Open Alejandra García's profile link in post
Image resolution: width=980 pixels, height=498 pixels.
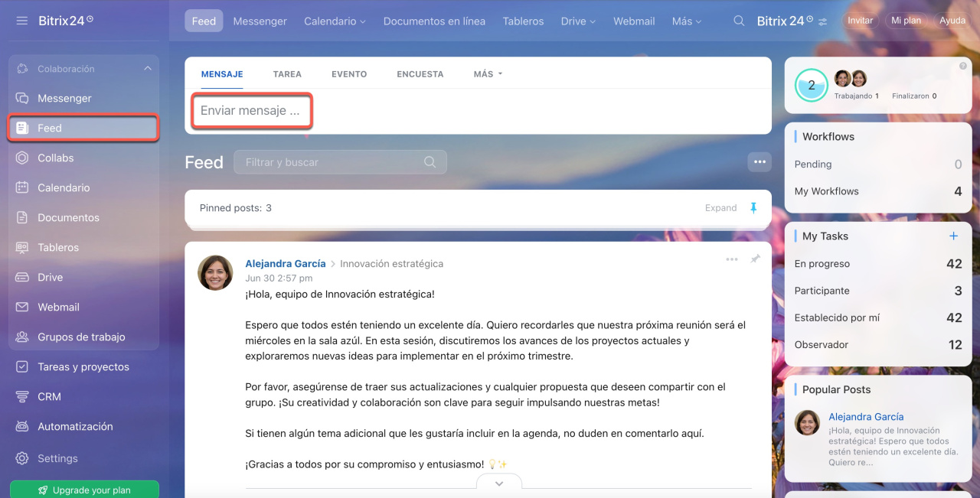285,263
